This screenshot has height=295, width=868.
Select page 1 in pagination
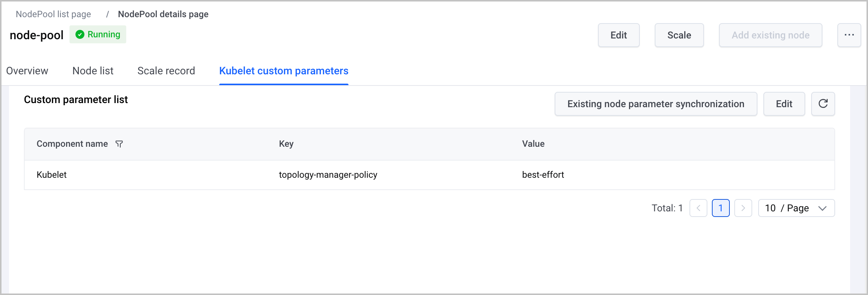720,208
